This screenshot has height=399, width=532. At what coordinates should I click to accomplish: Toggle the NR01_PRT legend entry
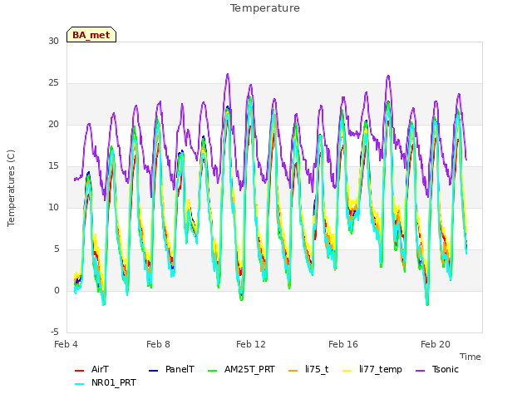point(106,382)
